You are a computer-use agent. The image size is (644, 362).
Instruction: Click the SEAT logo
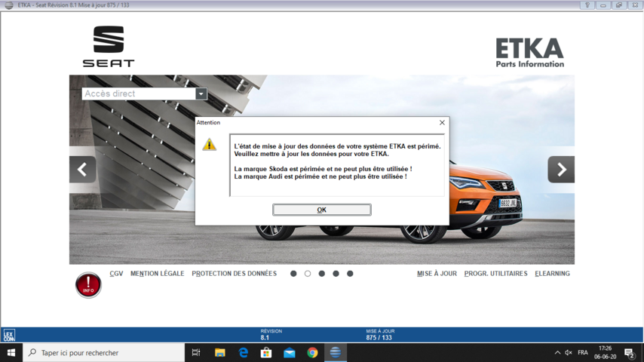109,47
